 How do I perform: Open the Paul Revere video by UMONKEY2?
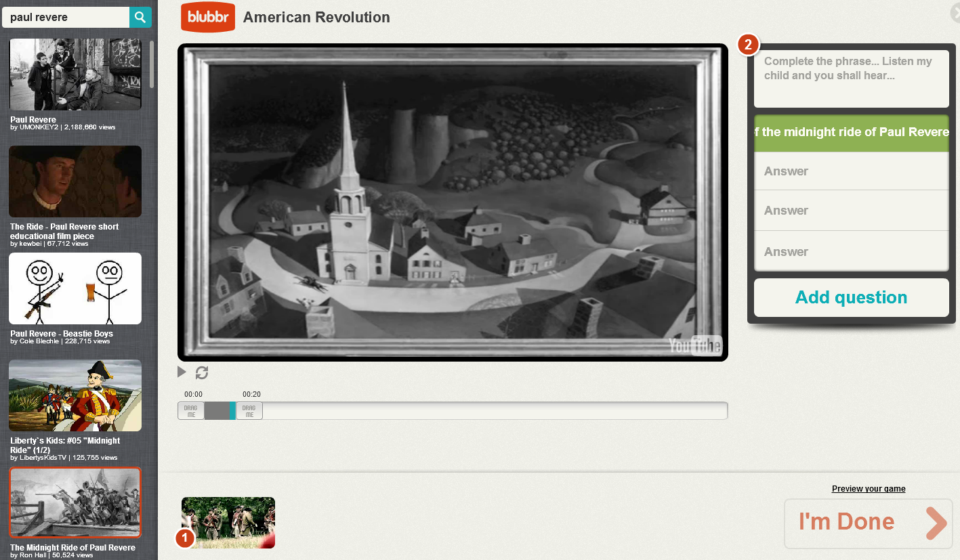[x=75, y=74]
